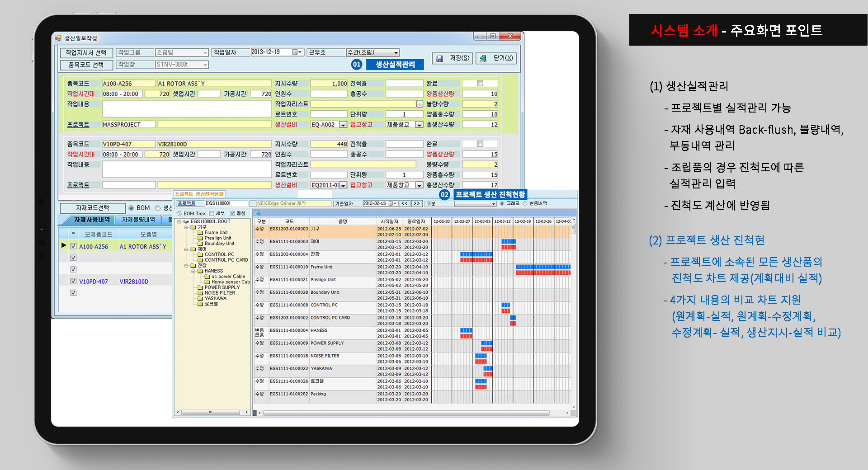Click the 작업내용 text box for A100-A256
Viewport: 868px width, 470px height.
(x=187, y=108)
